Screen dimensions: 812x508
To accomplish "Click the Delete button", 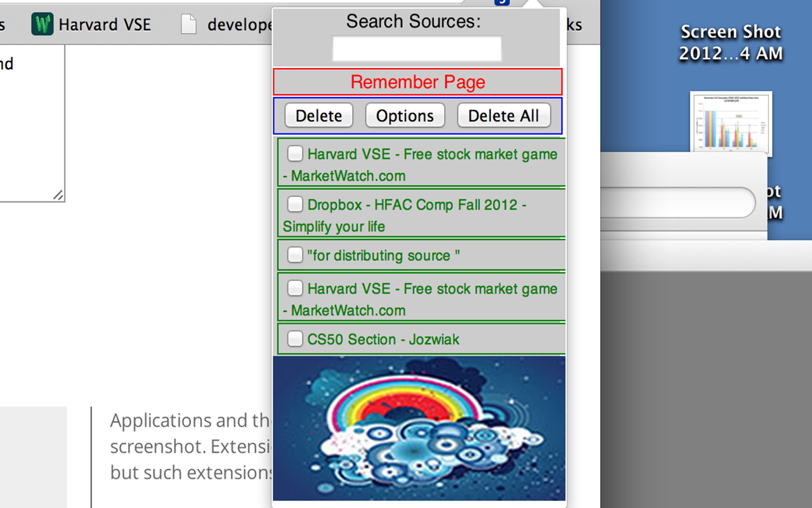I will click(x=318, y=116).
